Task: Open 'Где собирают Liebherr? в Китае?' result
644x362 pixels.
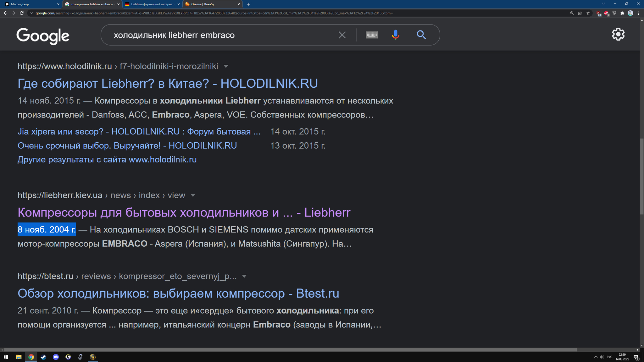Action: [x=168, y=84]
